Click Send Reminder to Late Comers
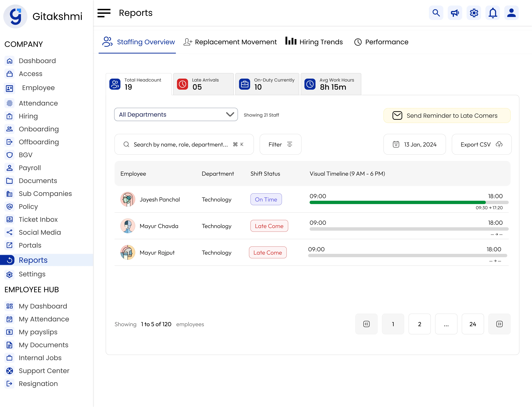The height and width of the screenshot is (407, 532). tap(447, 116)
